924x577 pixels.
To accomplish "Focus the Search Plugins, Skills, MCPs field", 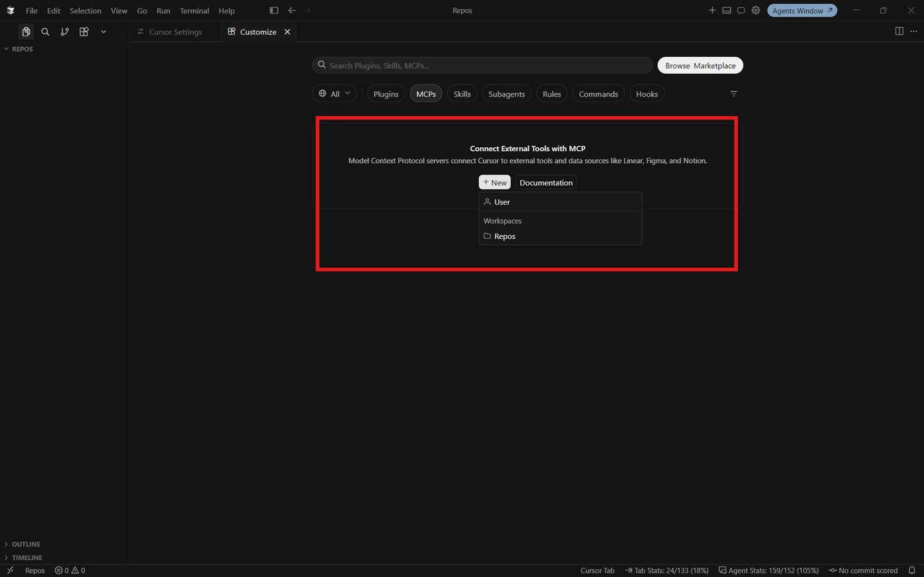I will click(x=482, y=65).
